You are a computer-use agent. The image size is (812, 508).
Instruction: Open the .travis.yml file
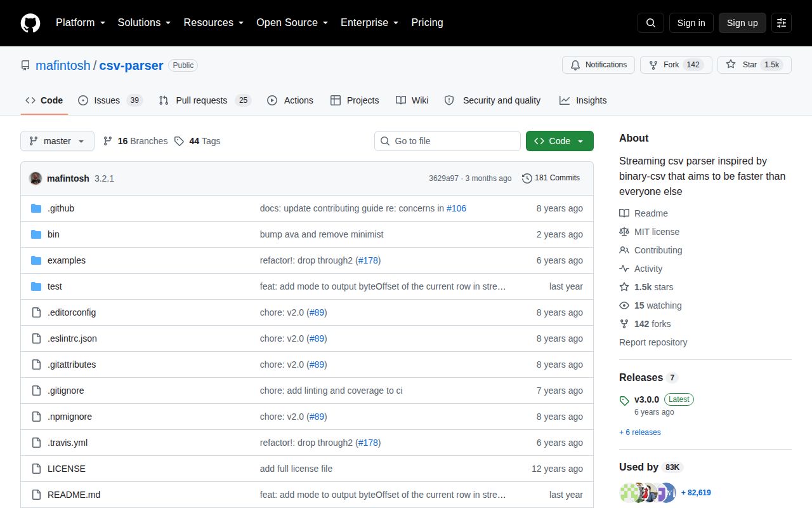(67, 443)
